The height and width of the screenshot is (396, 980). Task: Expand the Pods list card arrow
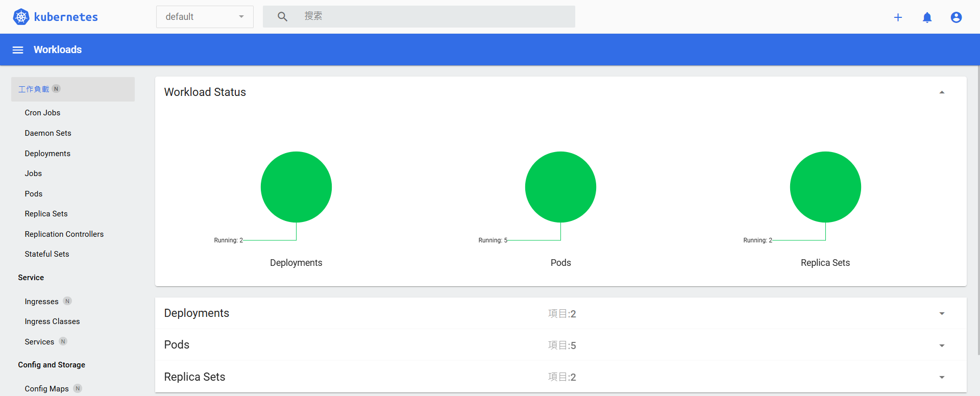point(942,345)
